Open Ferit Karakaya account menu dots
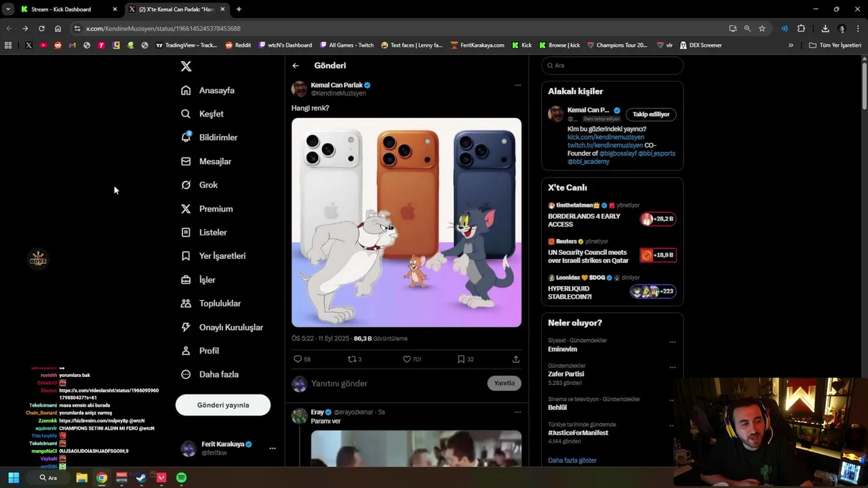This screenshot has height=488, width=868. pyautogui.click(x=272, y=448)
